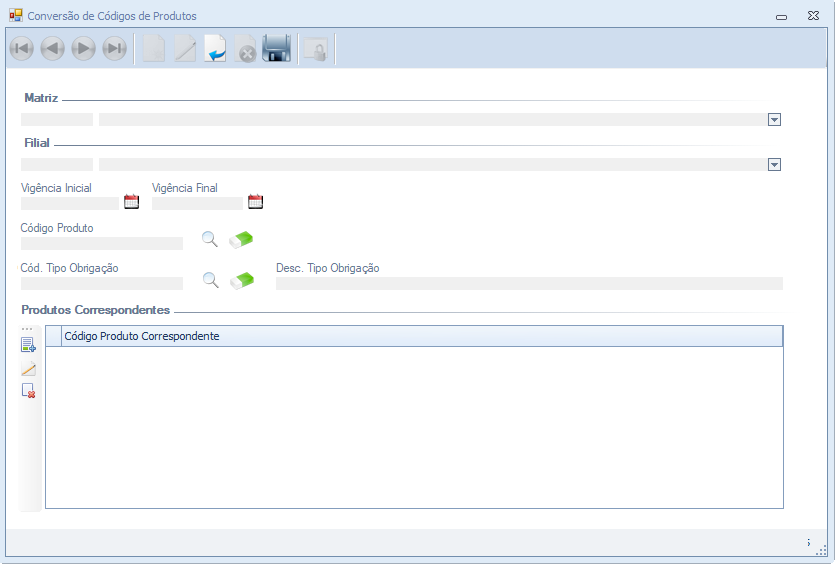Minimize the Conversão de Códigos window
Viewport: 835px width, 564px height.
point(781,17)
